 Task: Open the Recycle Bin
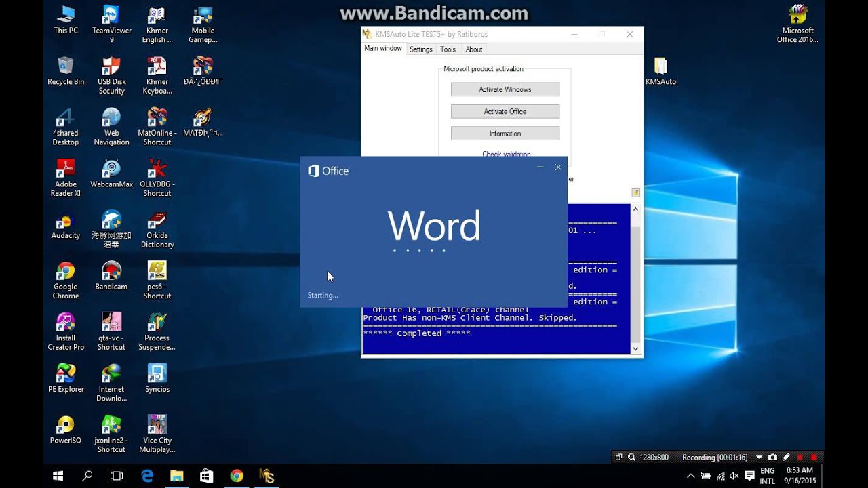tap(66, 71)
